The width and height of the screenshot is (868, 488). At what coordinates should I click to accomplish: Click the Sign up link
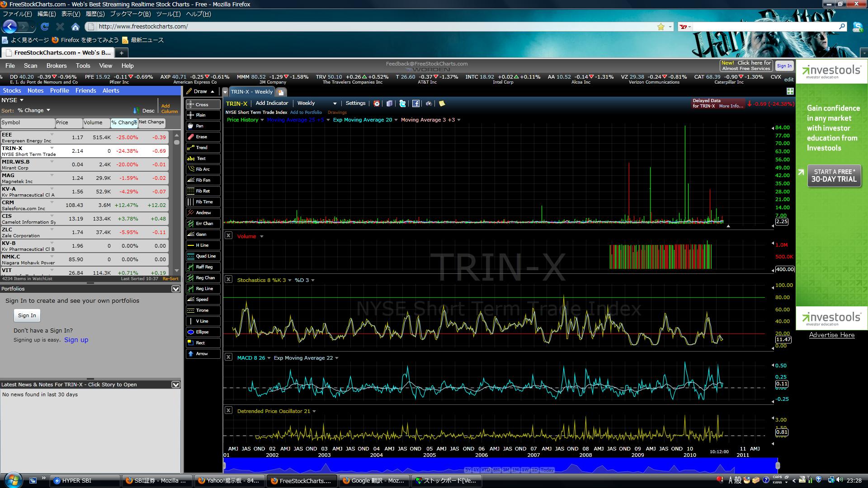[76, 340]
